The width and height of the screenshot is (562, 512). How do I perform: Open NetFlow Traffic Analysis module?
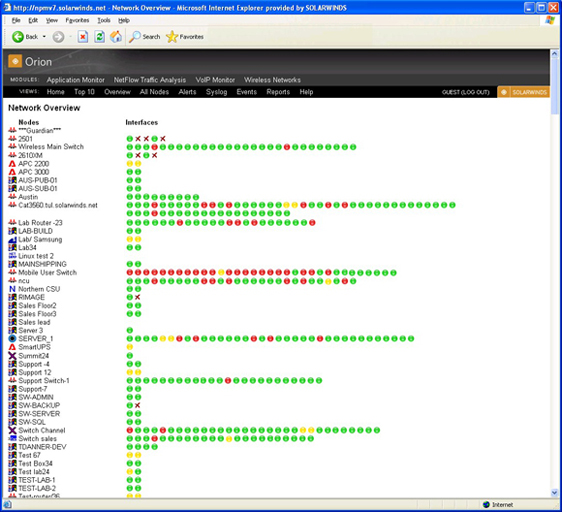(x=150, y=80)
